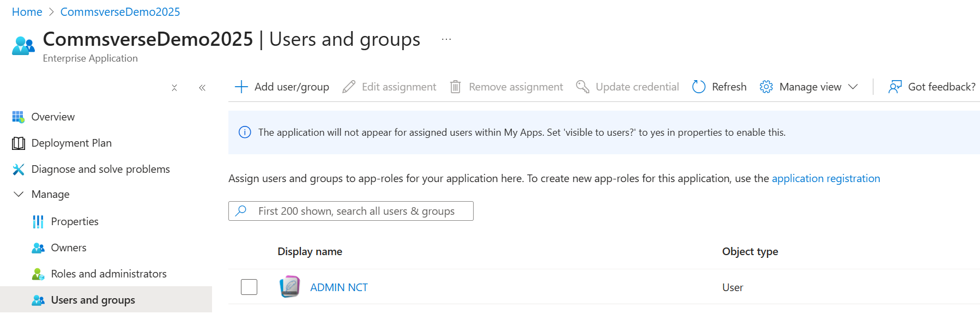
Task: Open the more options ellipsis by title
Action: [x=446, y=39]
